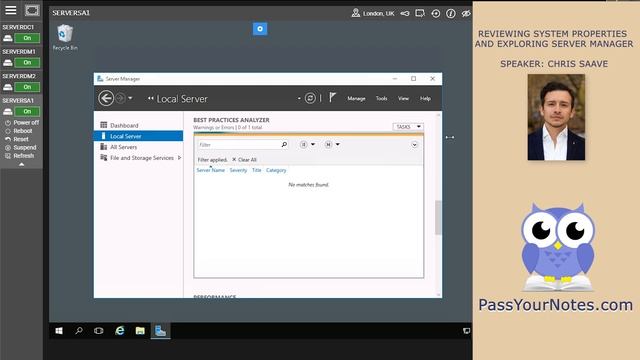Open the Manage menu
Image resolution: width=640 pixels, height=360 pixels.
[356, 98]
